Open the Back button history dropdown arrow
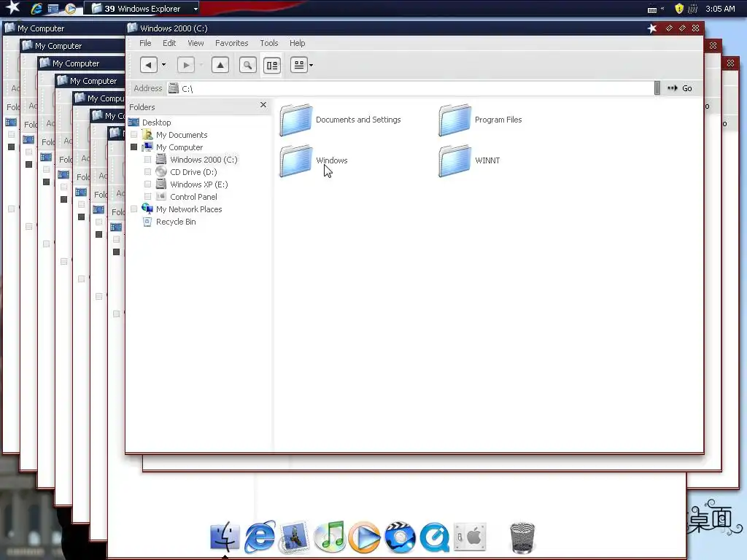Image resolution: width=747 pixels, height=560 pixels. point(163,65)
